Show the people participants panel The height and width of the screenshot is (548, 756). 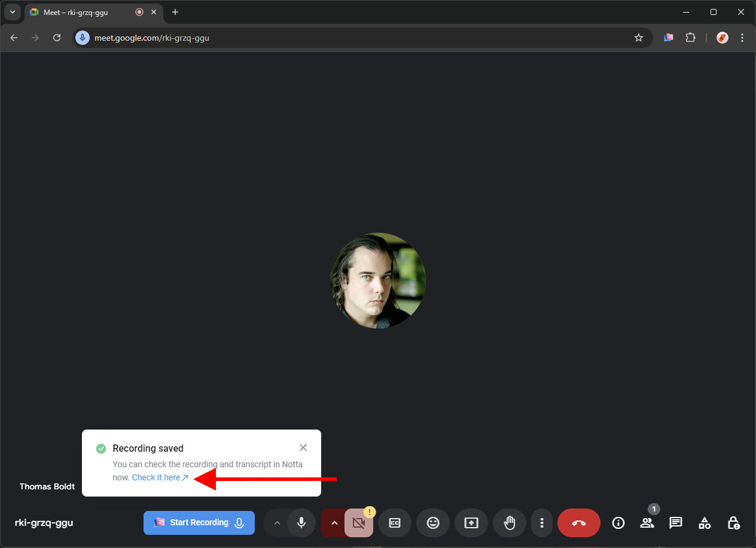click(x=647, y=523)
